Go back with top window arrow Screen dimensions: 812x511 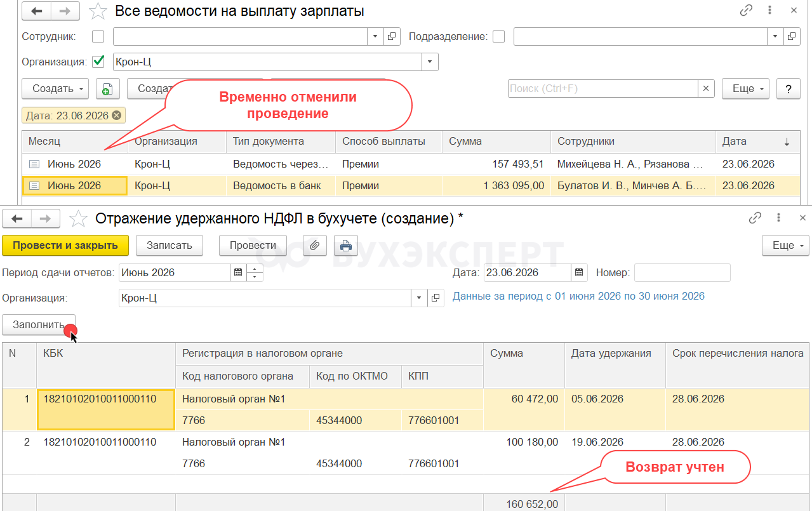tap(37, 11)
